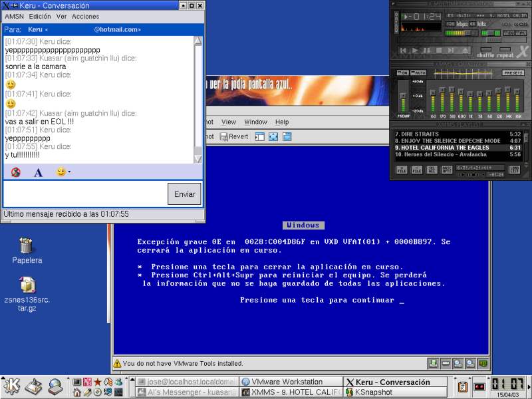Open the AMSN menu
This screenshot has width=532, height=399.
(14, 16)
